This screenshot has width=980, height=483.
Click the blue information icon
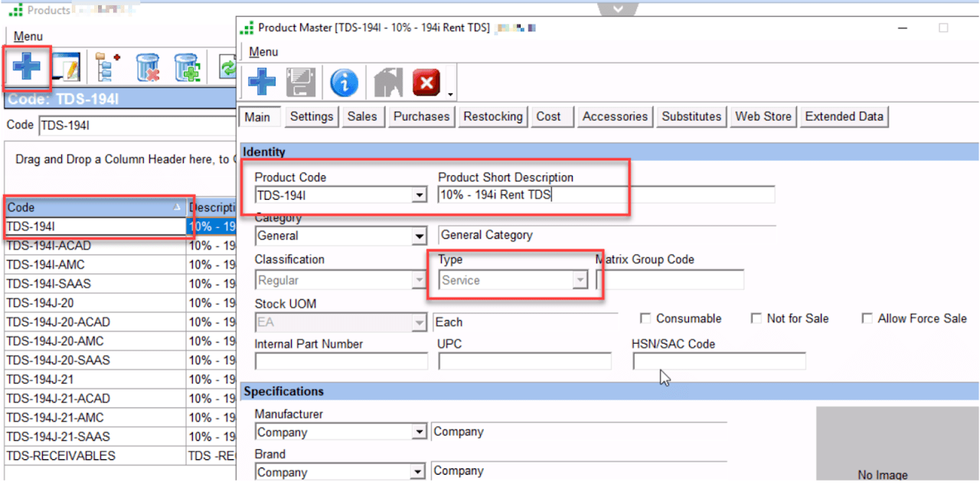[x=344, y=83]
